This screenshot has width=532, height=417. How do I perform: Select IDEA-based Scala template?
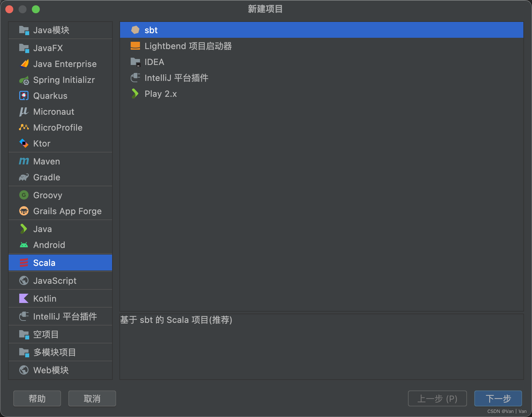[x=322, y=62]
